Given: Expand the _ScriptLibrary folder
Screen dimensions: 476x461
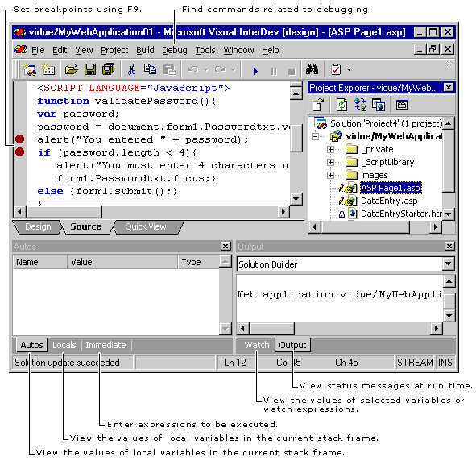Looking at the screenshot, I should [x=330, y=163].
